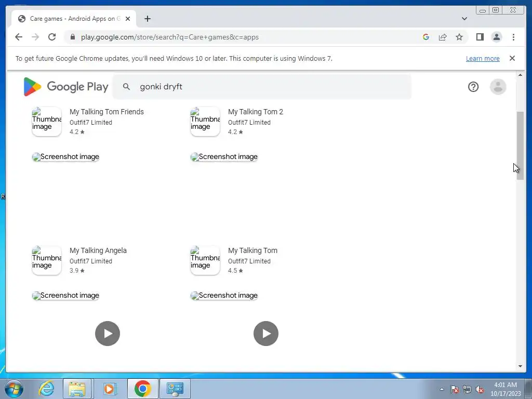Click the search magnifier icon
The image size is (532, 399).
(x=126, y=87)
